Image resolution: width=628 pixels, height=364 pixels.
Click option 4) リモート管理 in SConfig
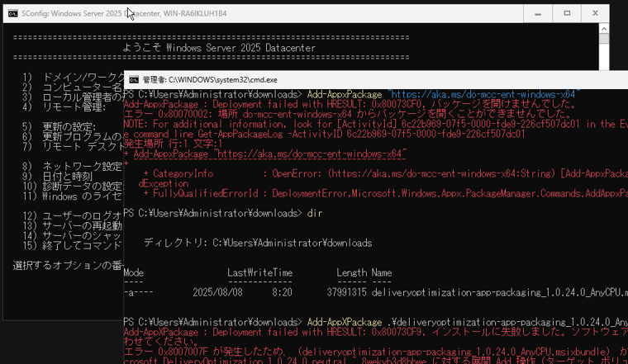pos(64,107)
